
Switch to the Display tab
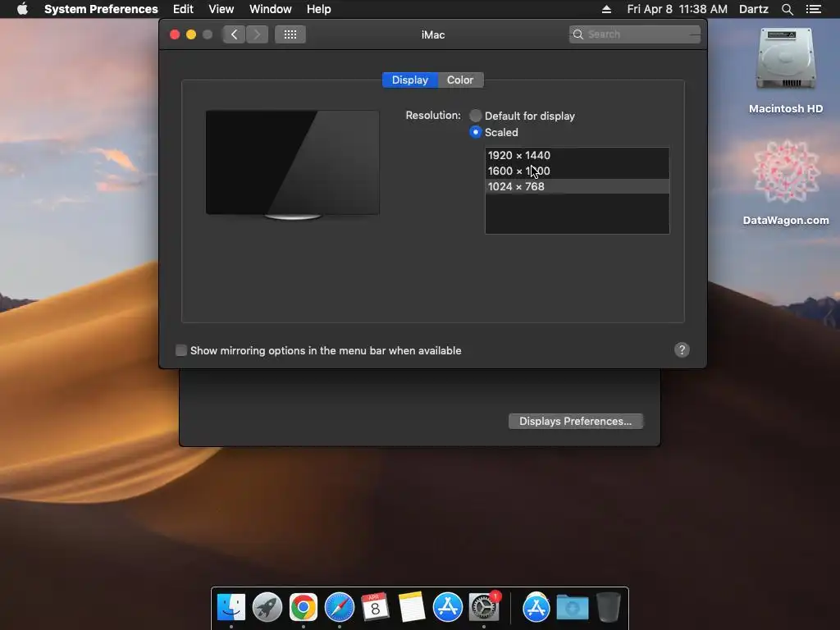(x=410, y=80)
